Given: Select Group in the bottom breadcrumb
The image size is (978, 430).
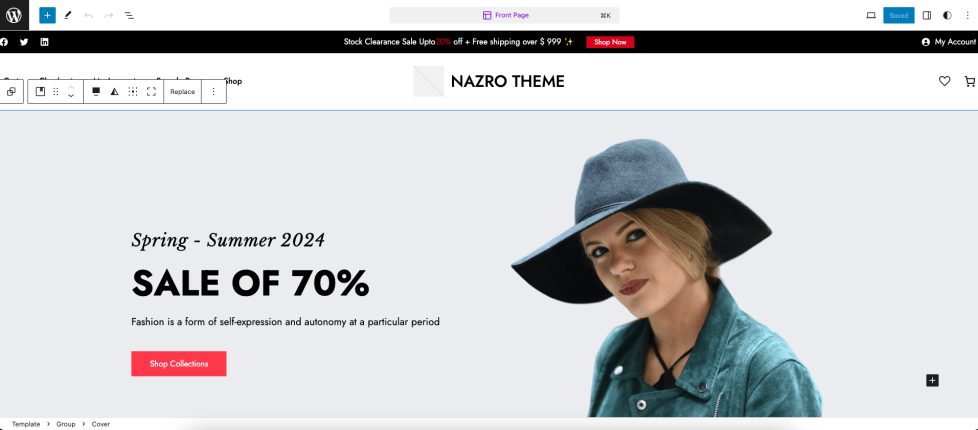Looking at the screenshot, I should tap(66, 424).
